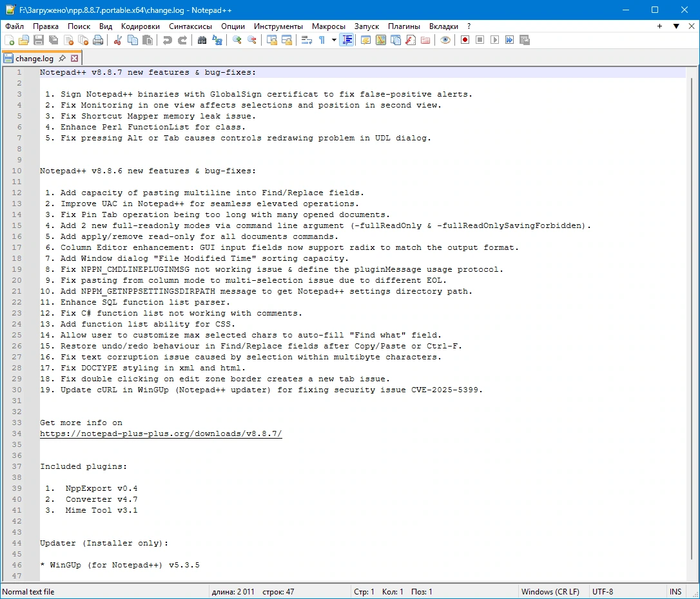Zoom in using the magnifier plus icon
The width and height of the screenshot is (700, 599).
(237, 41)
